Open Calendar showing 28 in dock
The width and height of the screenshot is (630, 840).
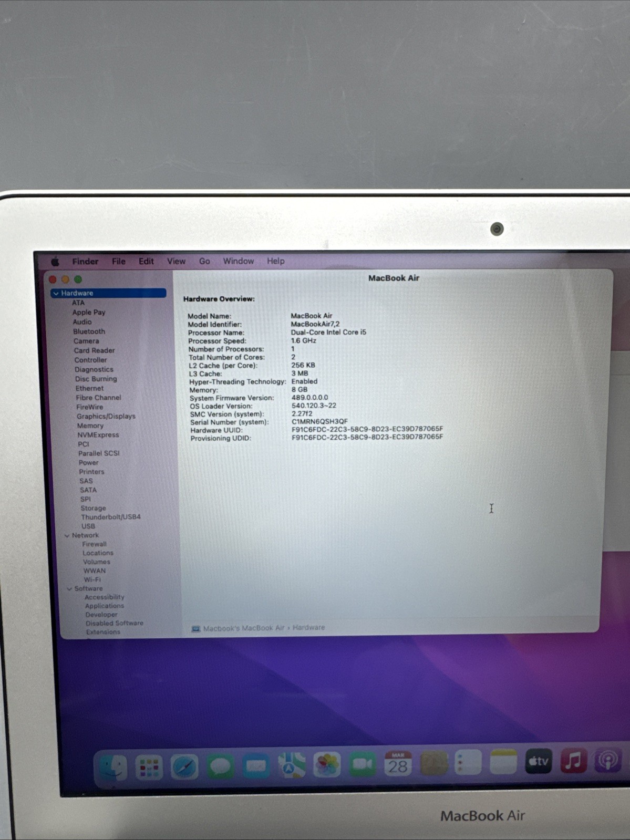398,764
